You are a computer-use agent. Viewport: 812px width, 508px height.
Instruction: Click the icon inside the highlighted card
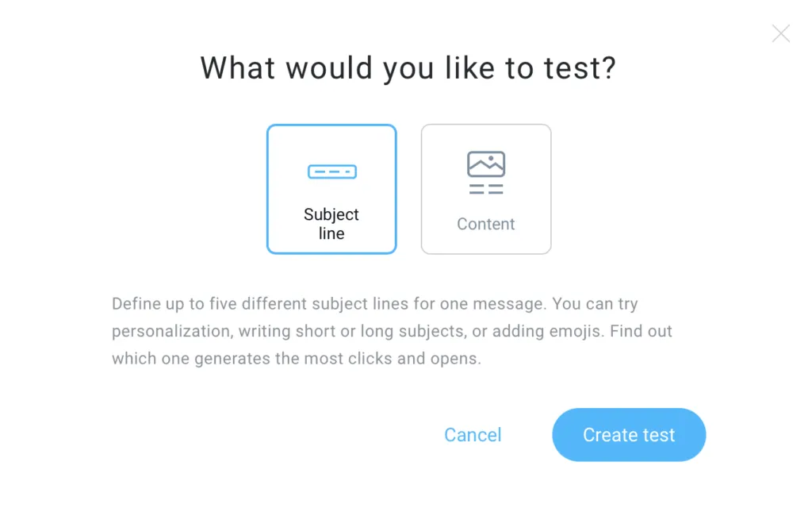331,171
